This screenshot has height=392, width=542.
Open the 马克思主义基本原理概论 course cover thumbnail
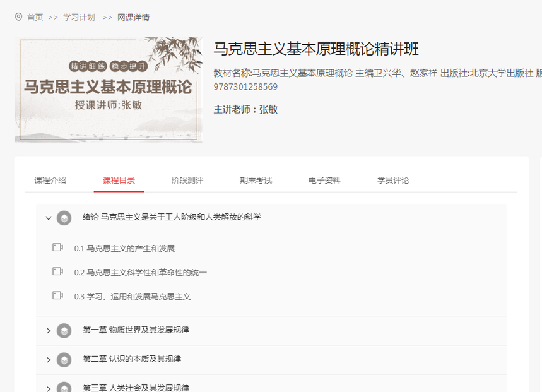(x=108, y=89)
